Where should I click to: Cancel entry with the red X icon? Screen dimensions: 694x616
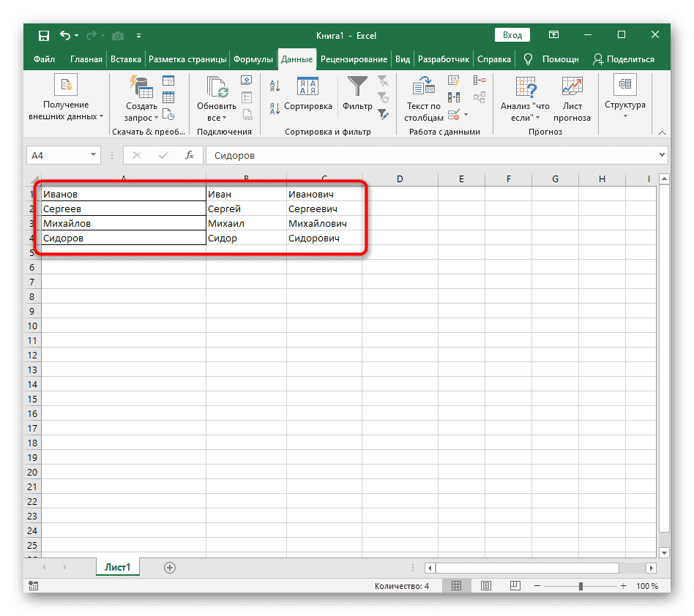click(138, 155)
